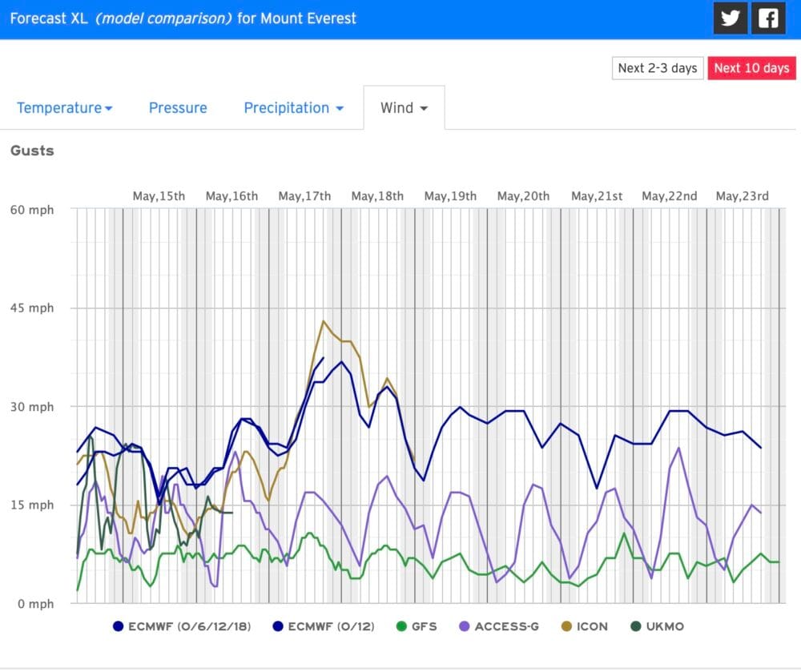Click the ICON gust peak on chart

[x=323, y=321]
